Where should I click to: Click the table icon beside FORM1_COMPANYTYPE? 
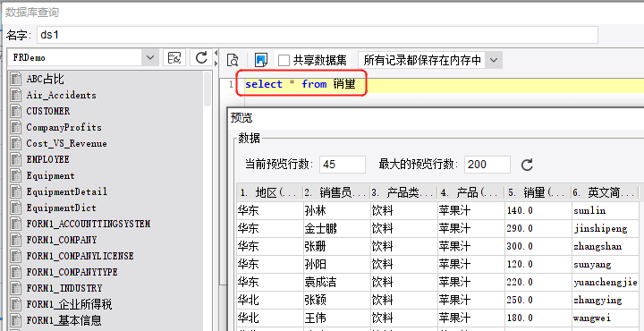coord(16,272)
